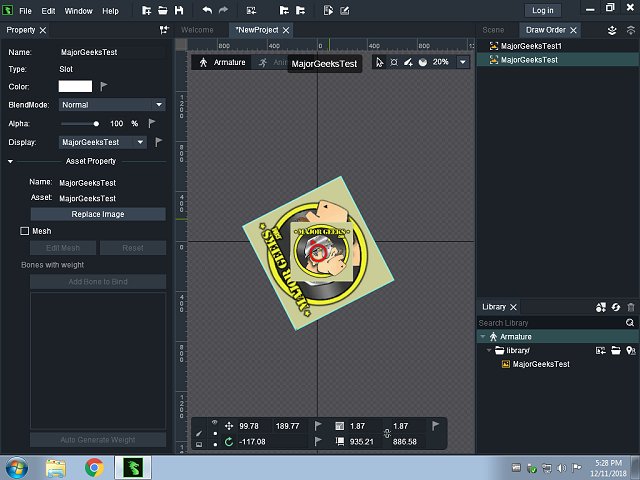Click the open folder icon on library row
Image resolution: width=640 pixels, height=480 pixels.
(x=616, y=351)
